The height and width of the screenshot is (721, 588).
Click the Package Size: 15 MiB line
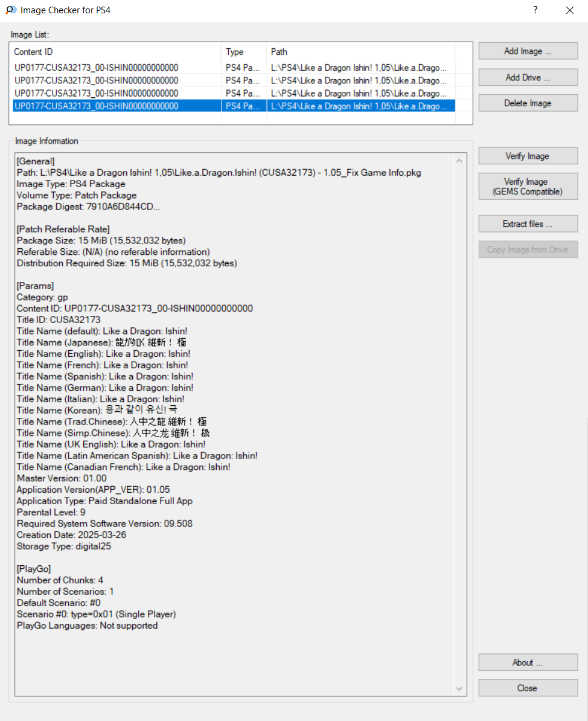click(101, 240)
